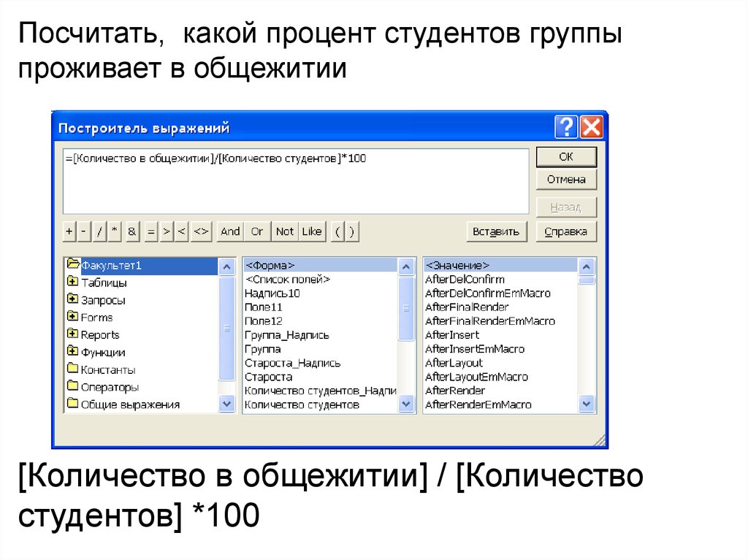Select Количество студентов field in list

[x=302, y=404]
